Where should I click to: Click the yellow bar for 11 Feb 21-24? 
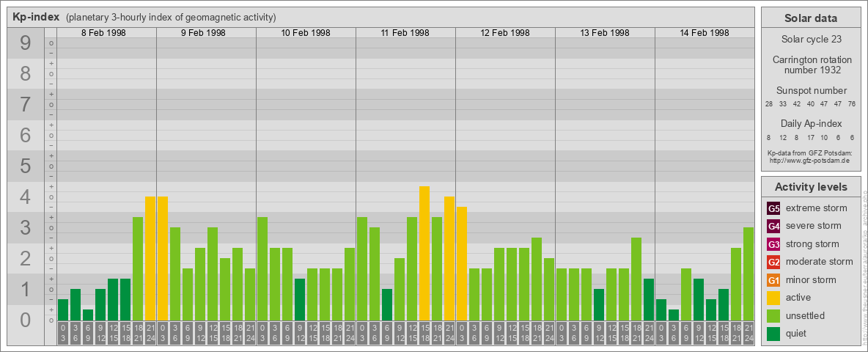(x=449, y=258)
